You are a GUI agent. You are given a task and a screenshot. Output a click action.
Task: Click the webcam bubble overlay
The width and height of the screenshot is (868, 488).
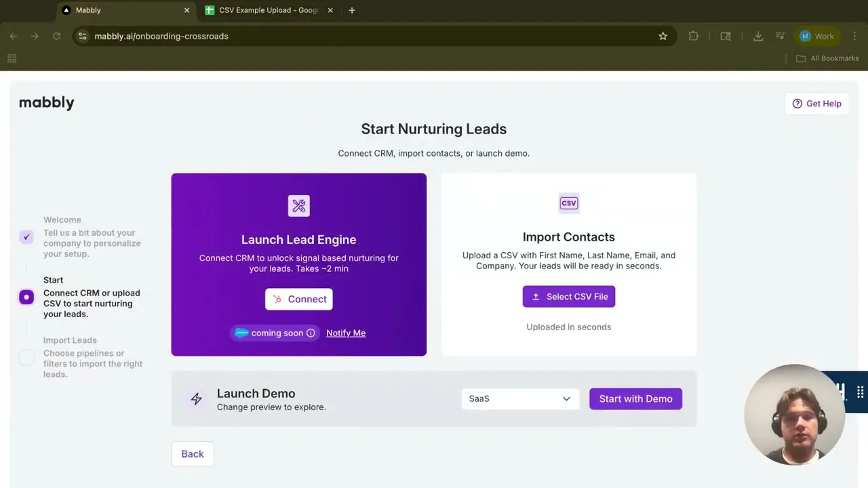pos(794,415)
